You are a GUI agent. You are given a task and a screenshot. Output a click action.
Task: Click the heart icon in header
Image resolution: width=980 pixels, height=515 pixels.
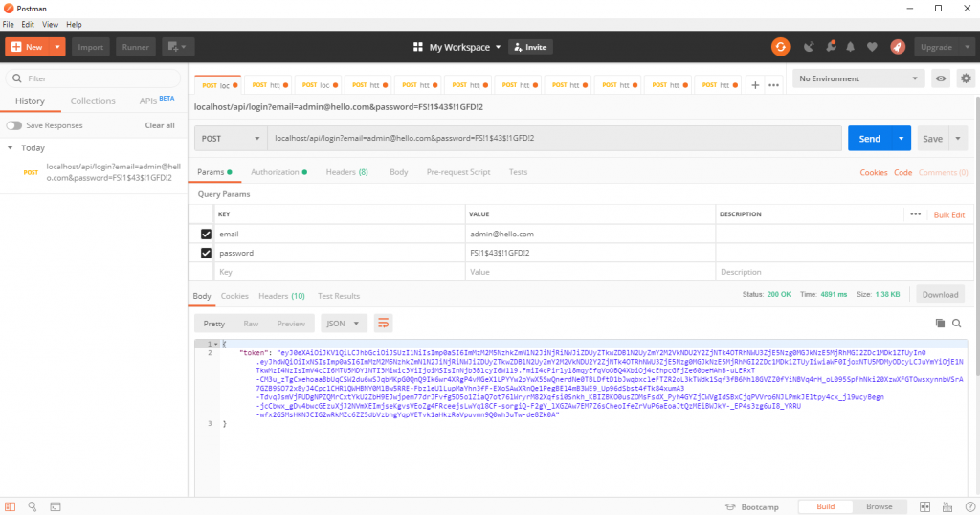tap(872, 47)
